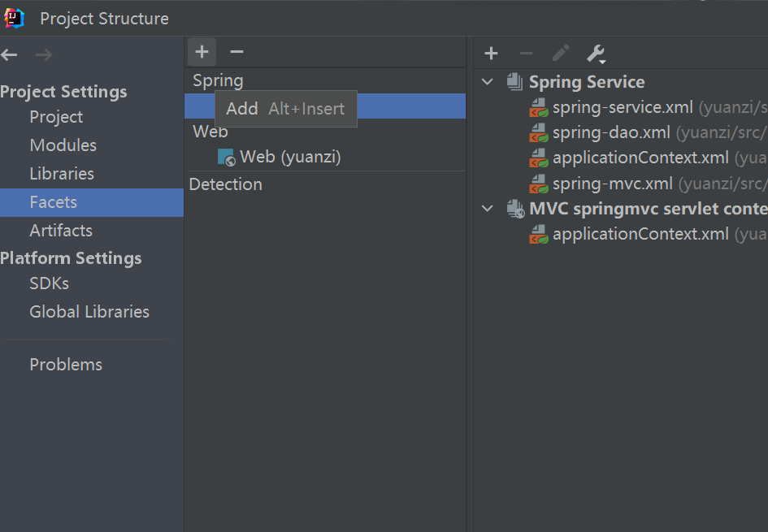Screen dimensions: 768x532
Task: Select SDKs under Platform Settings
Action: (49, 283)
